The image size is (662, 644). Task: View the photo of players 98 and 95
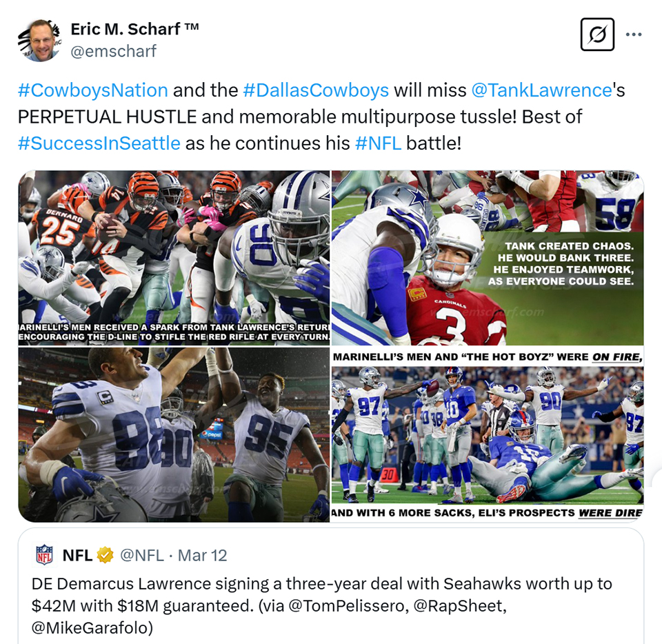174,434
